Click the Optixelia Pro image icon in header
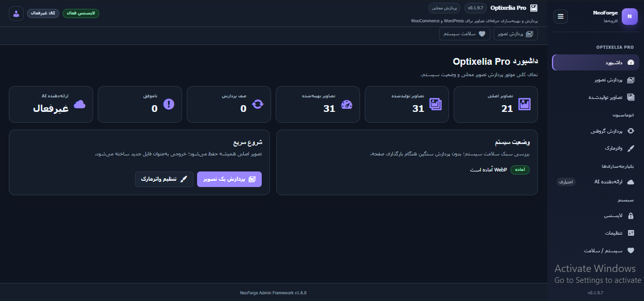 point(534,8)
